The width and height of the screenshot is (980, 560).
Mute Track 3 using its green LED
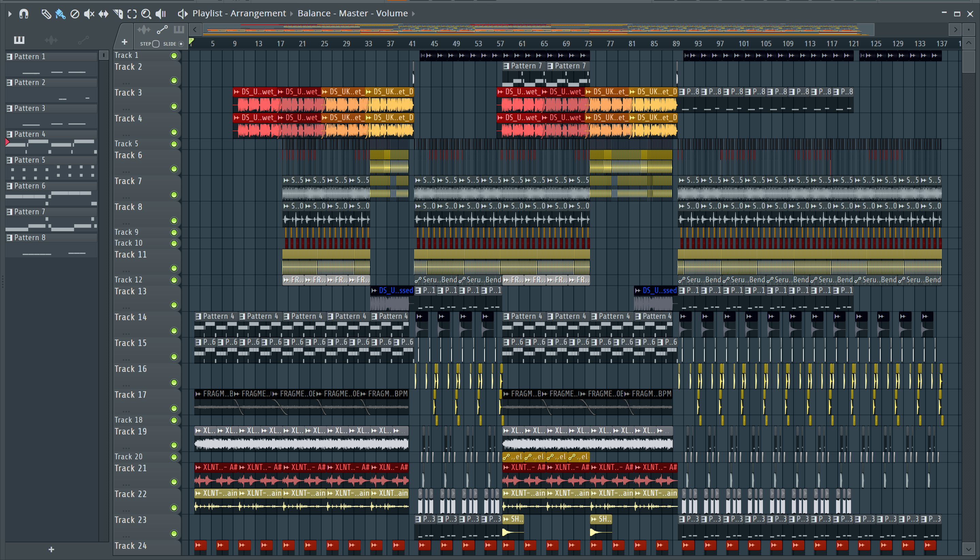[174, 106]
